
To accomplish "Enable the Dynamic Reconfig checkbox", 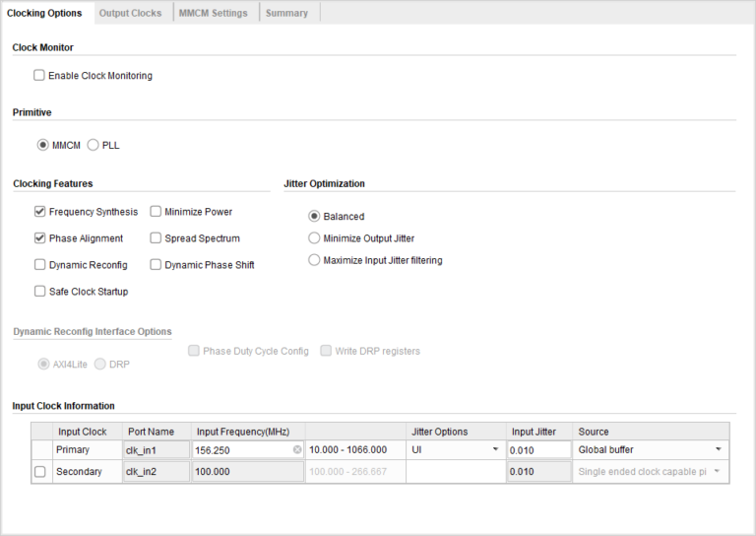I will [x=39, y=265].
